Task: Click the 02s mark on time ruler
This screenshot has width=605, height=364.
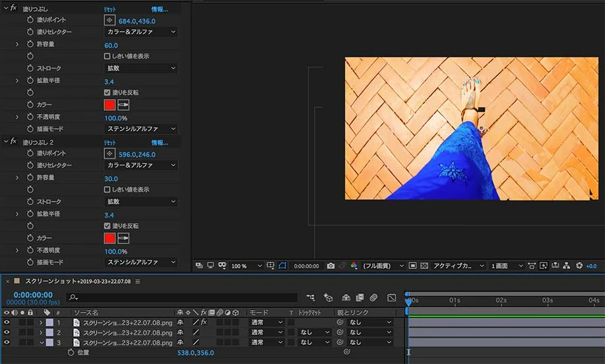Action: 501,300
